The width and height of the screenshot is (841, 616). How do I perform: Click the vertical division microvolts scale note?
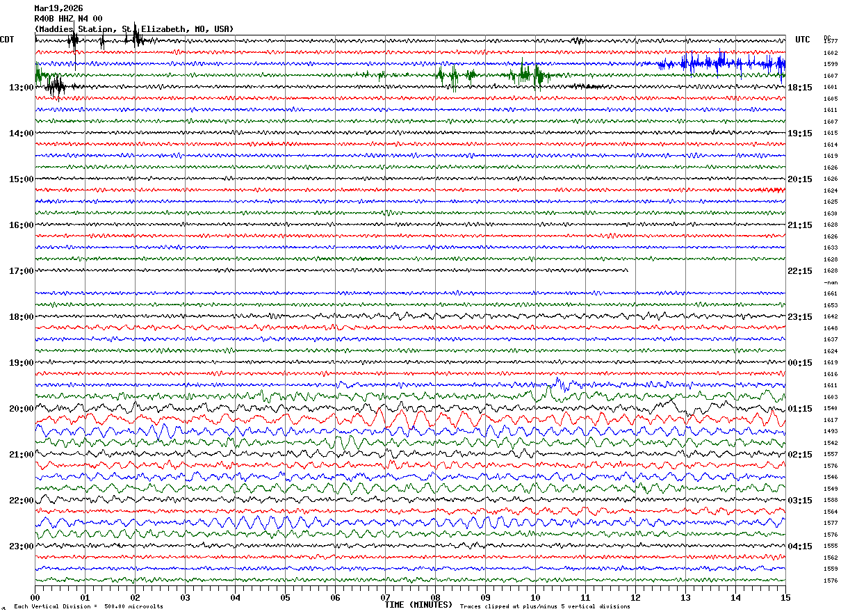[x=88, y=606]
